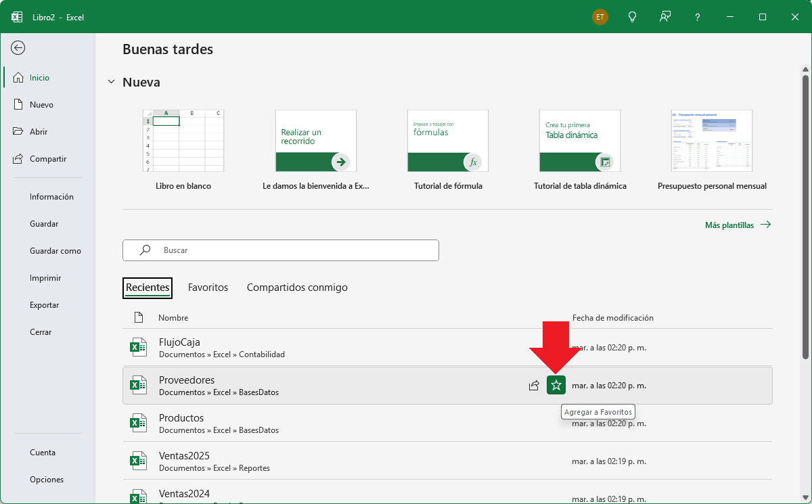Follow the Más plantillas link
Viewport: 812px width, 504px height.
(738, 225)
